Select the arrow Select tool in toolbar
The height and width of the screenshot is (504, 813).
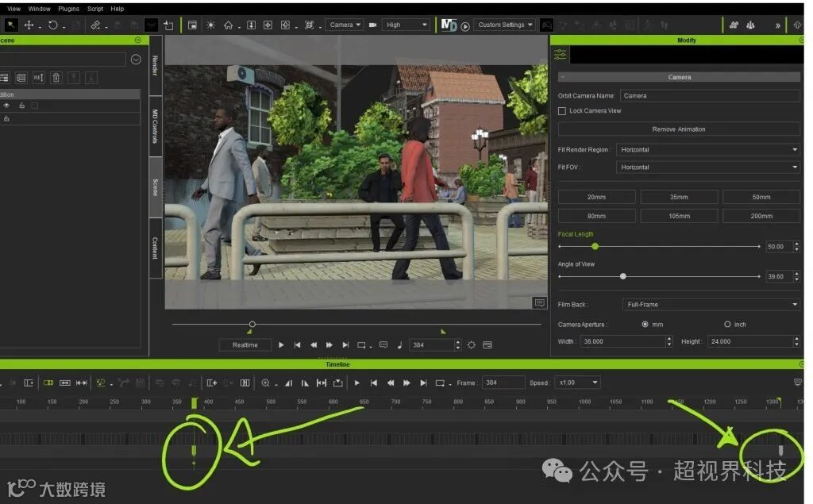click(12, 25)
